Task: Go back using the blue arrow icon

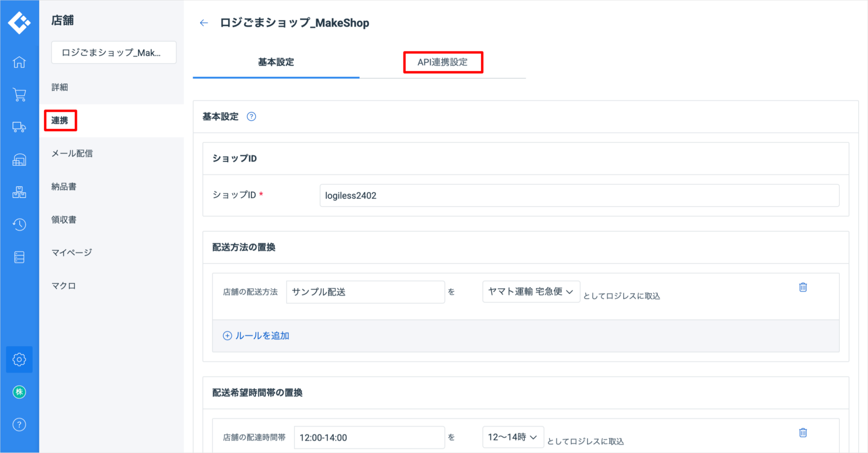Action: tap(203, 23)
